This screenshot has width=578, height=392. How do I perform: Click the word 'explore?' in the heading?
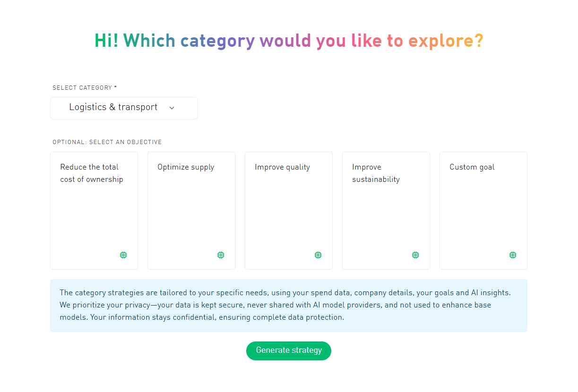click(446, 41)
